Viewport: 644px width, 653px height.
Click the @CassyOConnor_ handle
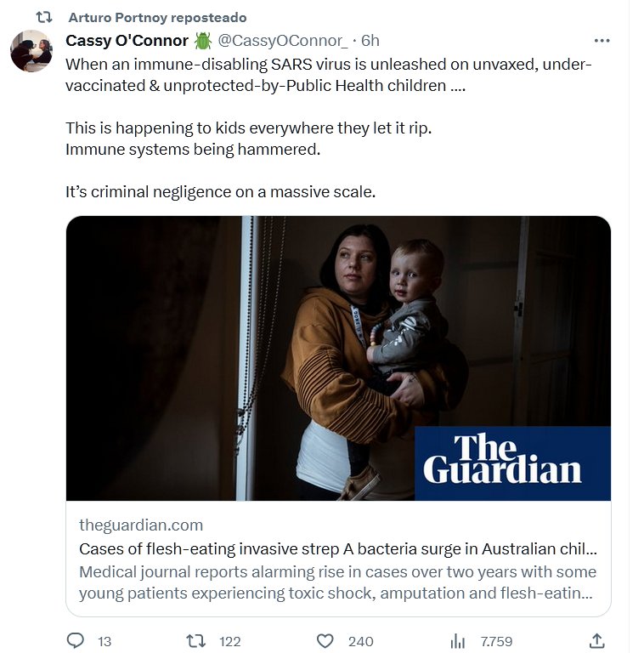tap(282, 40)
